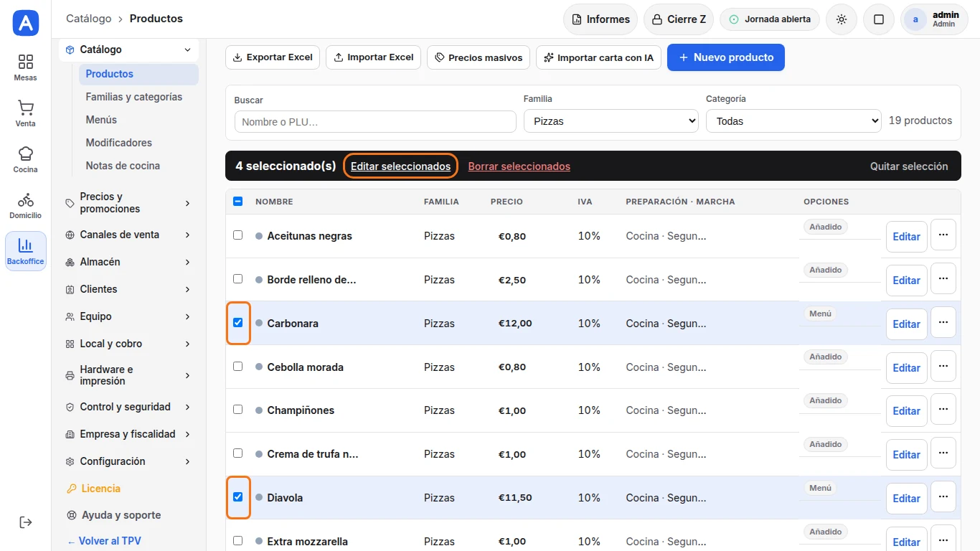Open more options for Diavola
Viewport: 980px width, 551px height.
[943, 496]
